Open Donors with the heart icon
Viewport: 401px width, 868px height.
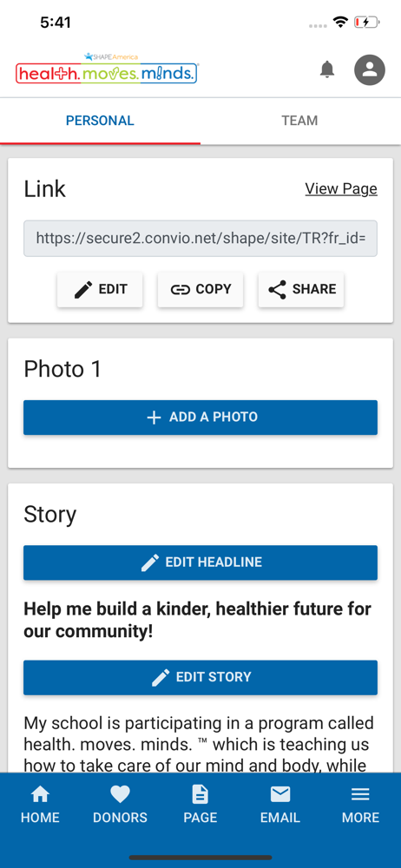click(120, 805)
